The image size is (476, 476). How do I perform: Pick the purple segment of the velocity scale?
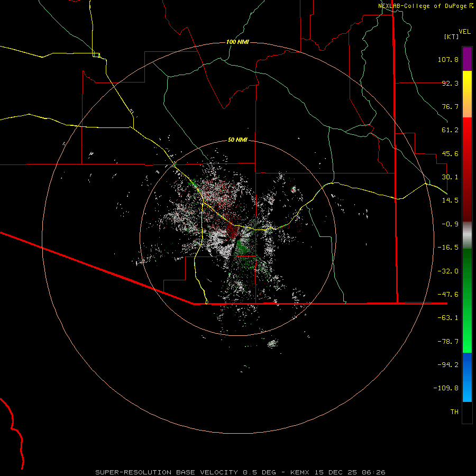[467, 59]
